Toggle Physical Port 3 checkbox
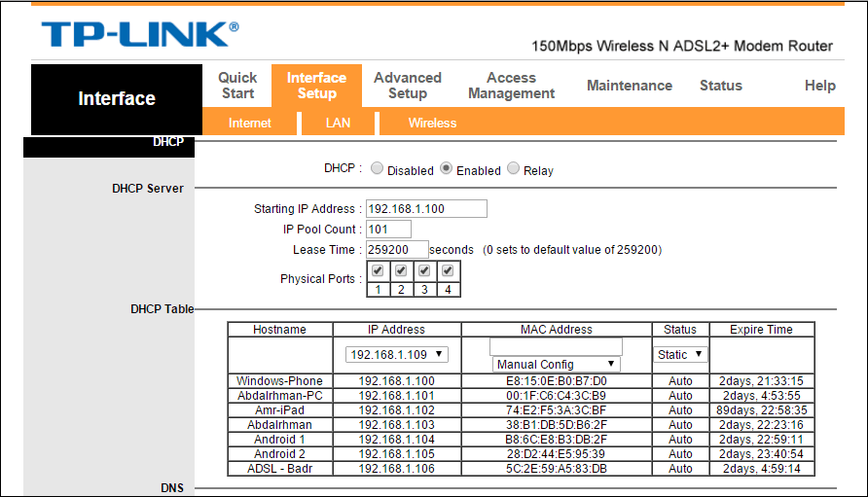This screenshot has height=497, width=868. click(x=424, y=270)
